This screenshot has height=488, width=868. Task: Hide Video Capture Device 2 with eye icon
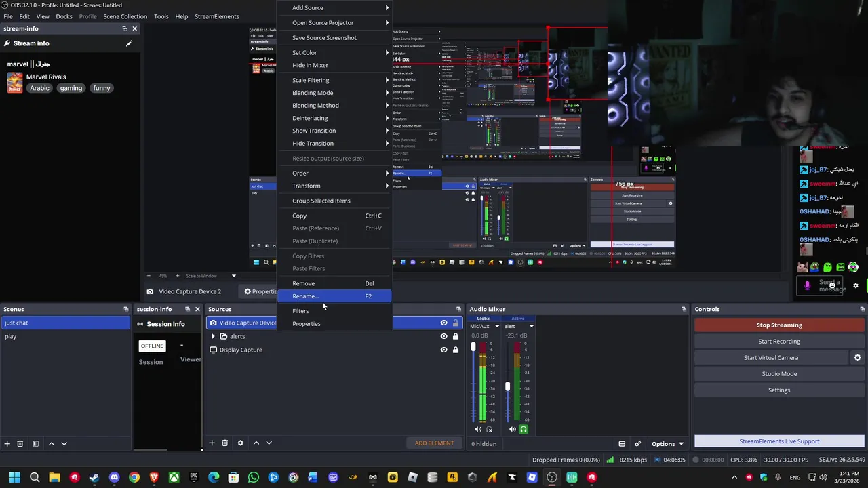pos(443,323)
